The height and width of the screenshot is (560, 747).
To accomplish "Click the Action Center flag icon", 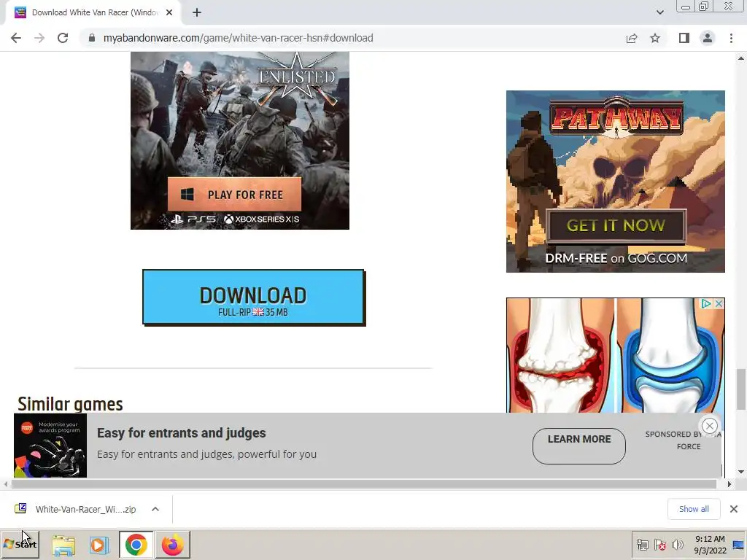I will pos(659,545).
